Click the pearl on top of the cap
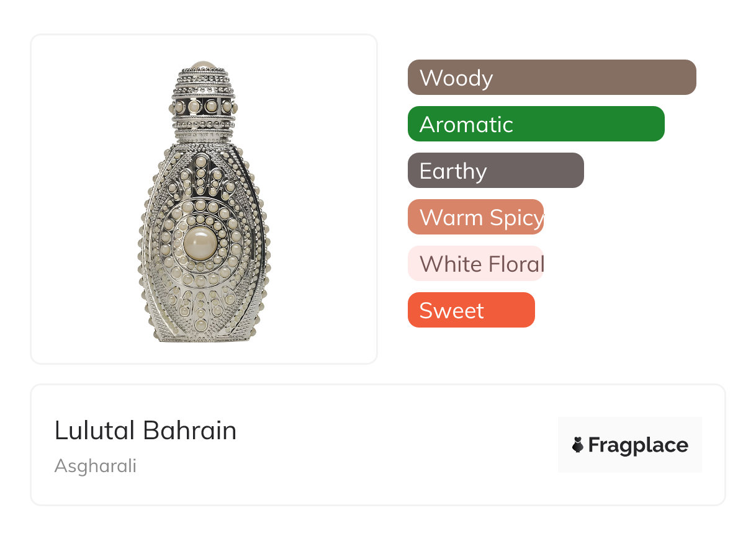756x536 pixels. (204, 64)
